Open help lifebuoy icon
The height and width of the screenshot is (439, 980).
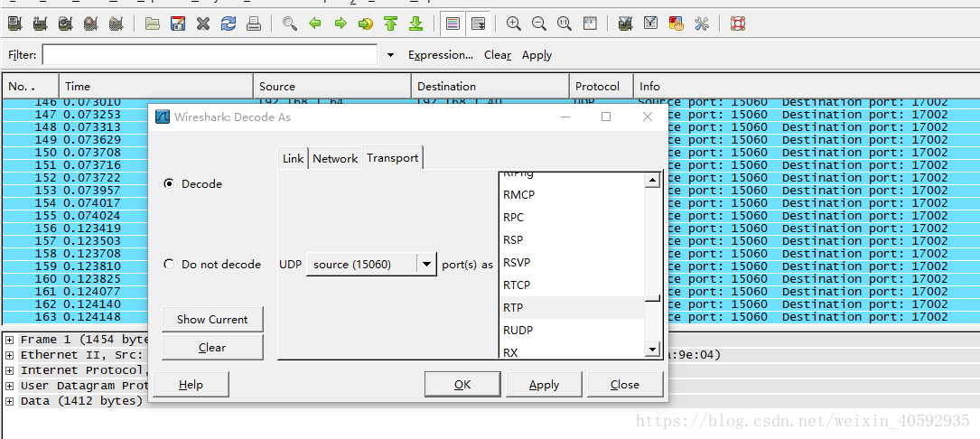click(x=738, y=23)
